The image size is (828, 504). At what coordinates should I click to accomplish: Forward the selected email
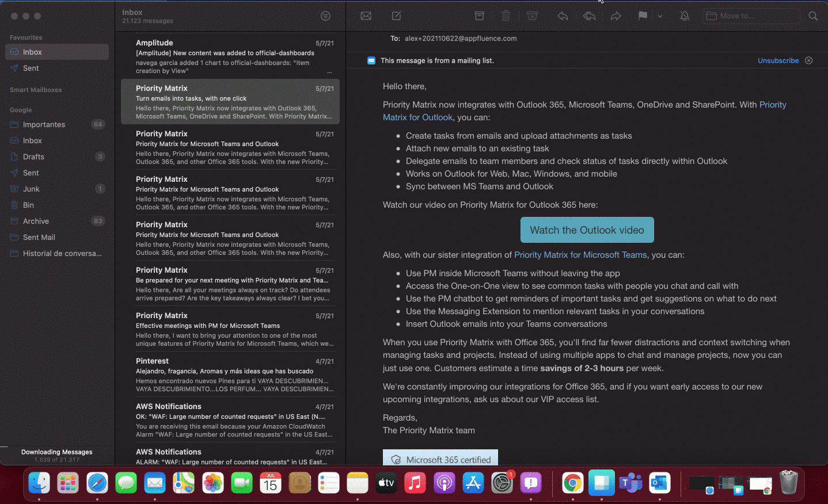(616, 16)
